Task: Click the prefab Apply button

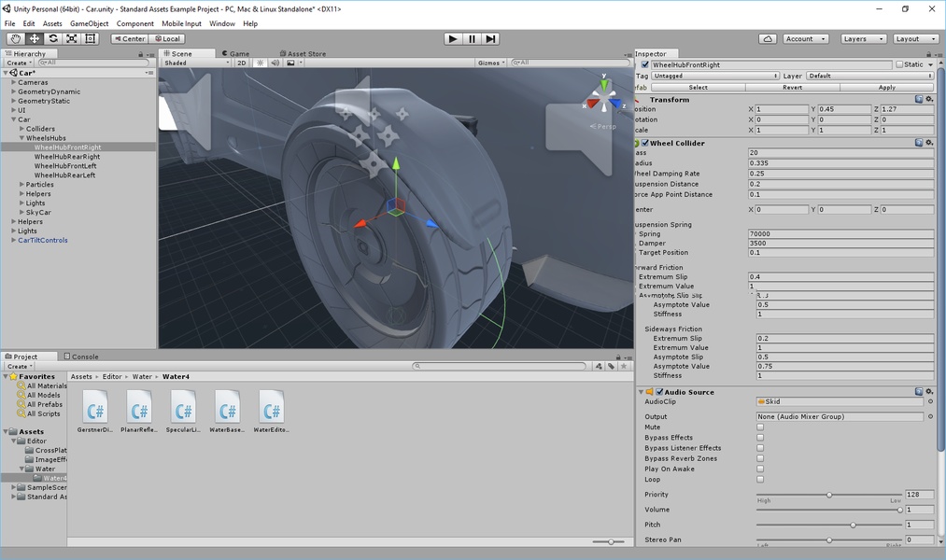Action: coord(887,87)
